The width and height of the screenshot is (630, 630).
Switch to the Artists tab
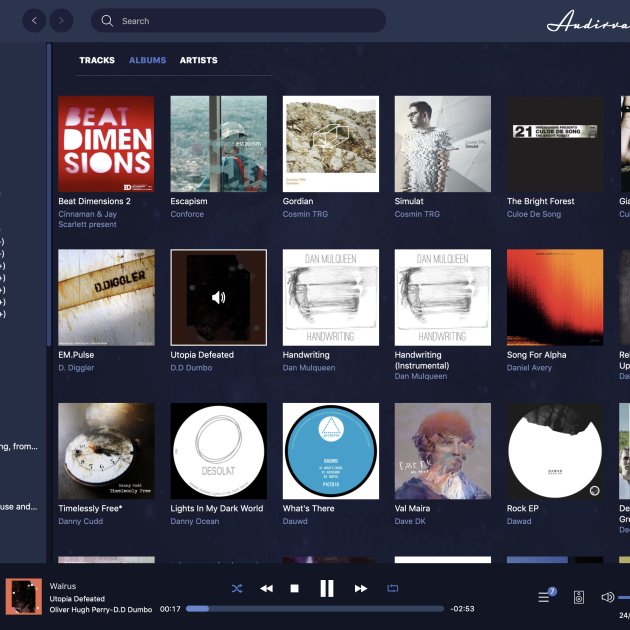click(x=198, y=60)
